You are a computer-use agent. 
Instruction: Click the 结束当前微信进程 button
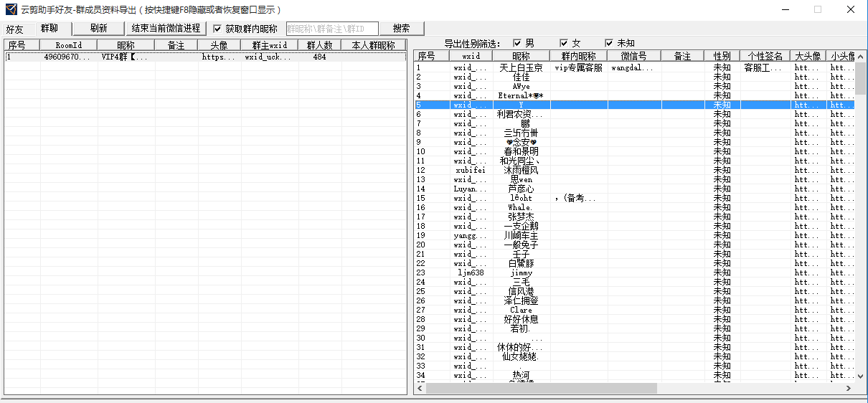point(166,29)
